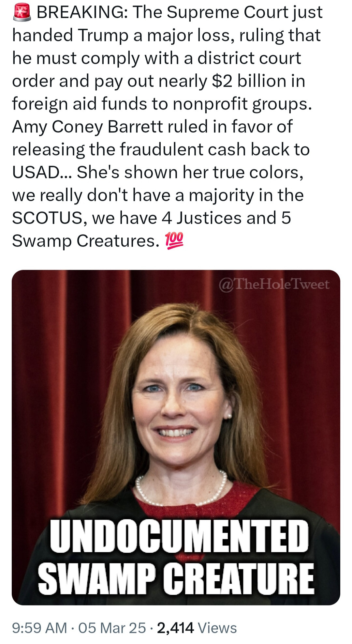Click the SWAMP CREATURE caption line
Image resolution: width=352 pixels, height=644 pixels.
176,579
